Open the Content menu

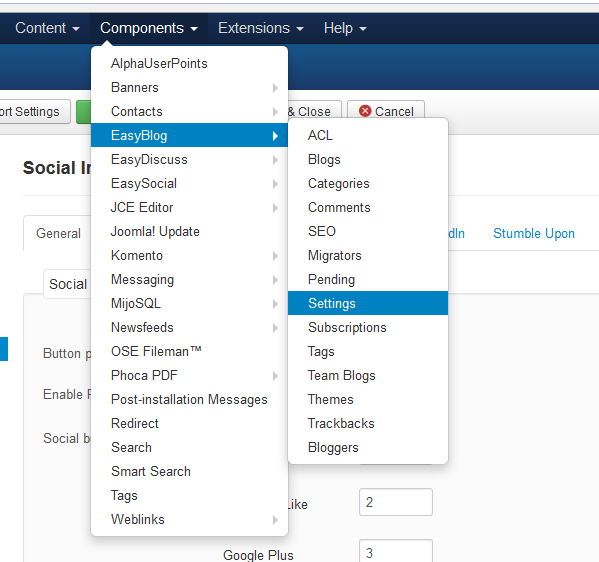pyautogui.click(x=47, y=28)
